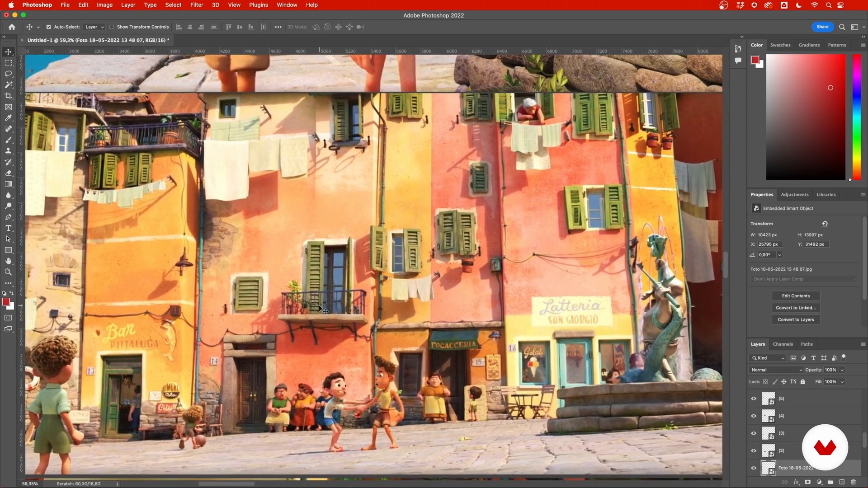Toggle the layer filtering switch
This screenshot has height=488, width=868.
coord(844,357)
